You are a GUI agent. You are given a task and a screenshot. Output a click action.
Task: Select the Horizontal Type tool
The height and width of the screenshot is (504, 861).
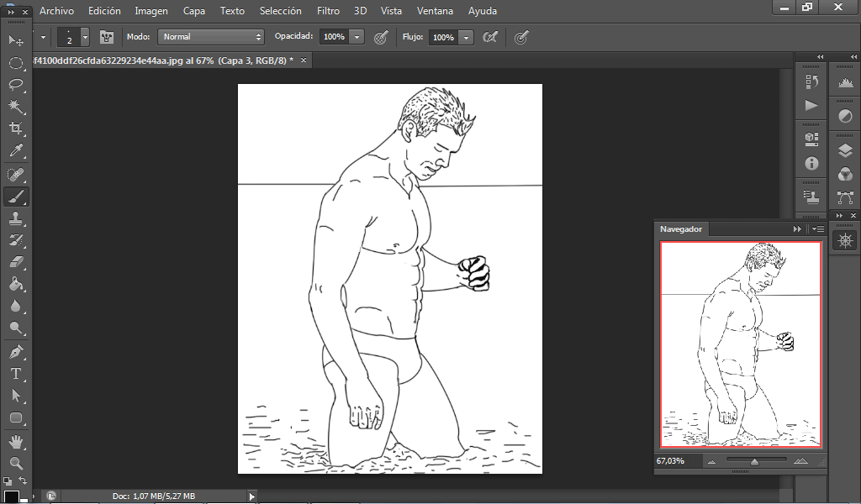pos(16,374)
